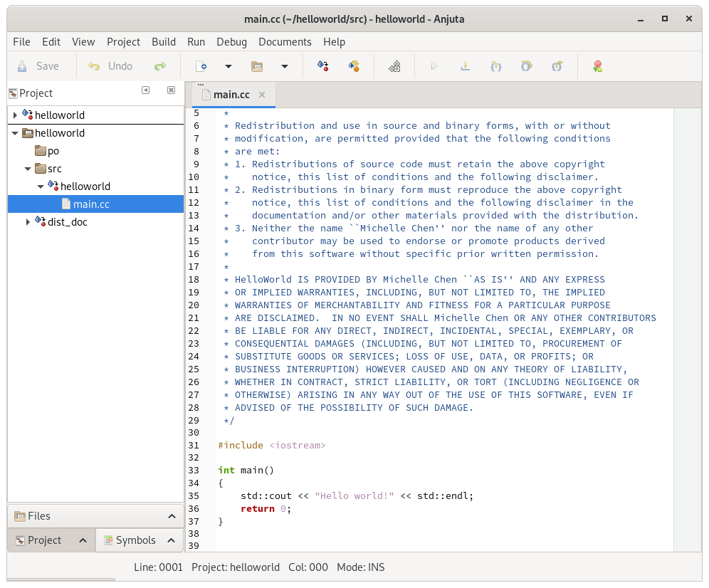
Task: Close the Project panel
Action: click(171, 90)
